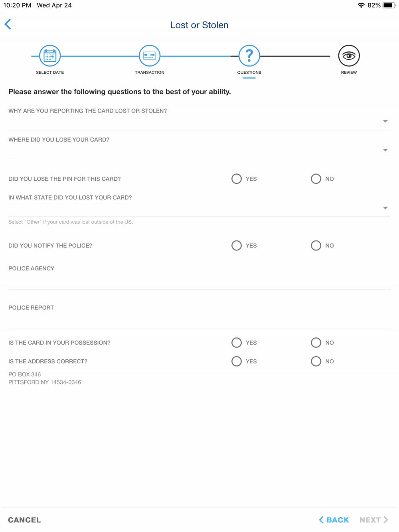Tap the Wi-Fi icon in status bar
399x532 pixels.
(x=361, y=5)
